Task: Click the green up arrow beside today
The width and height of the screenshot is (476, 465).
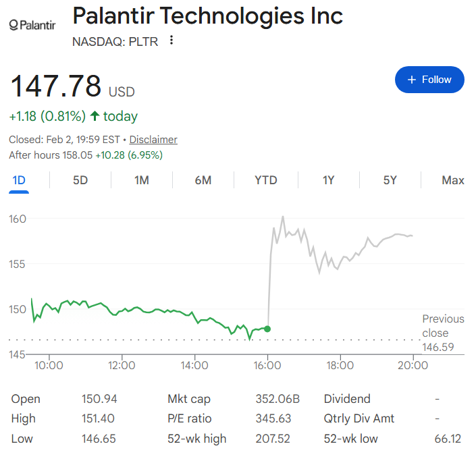Action: 95,116
